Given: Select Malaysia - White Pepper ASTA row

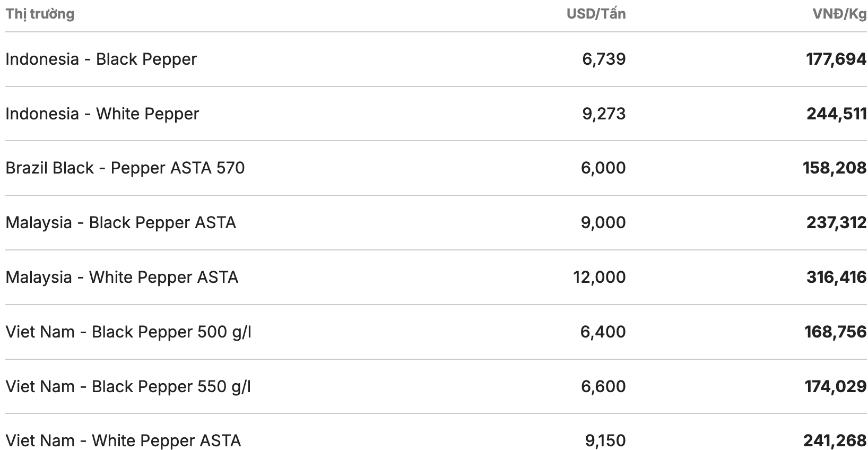Looking at the screenshot, I should point(121,277).
